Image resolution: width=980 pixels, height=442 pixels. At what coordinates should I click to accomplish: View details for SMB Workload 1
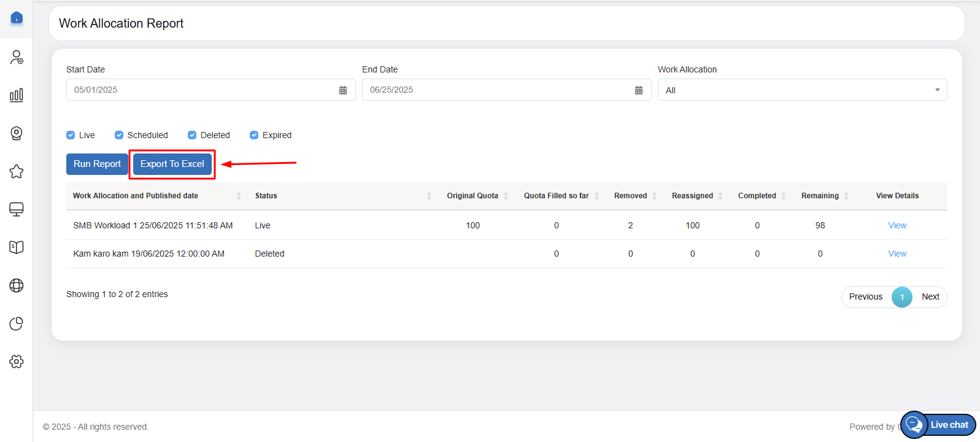click(897, 225)
